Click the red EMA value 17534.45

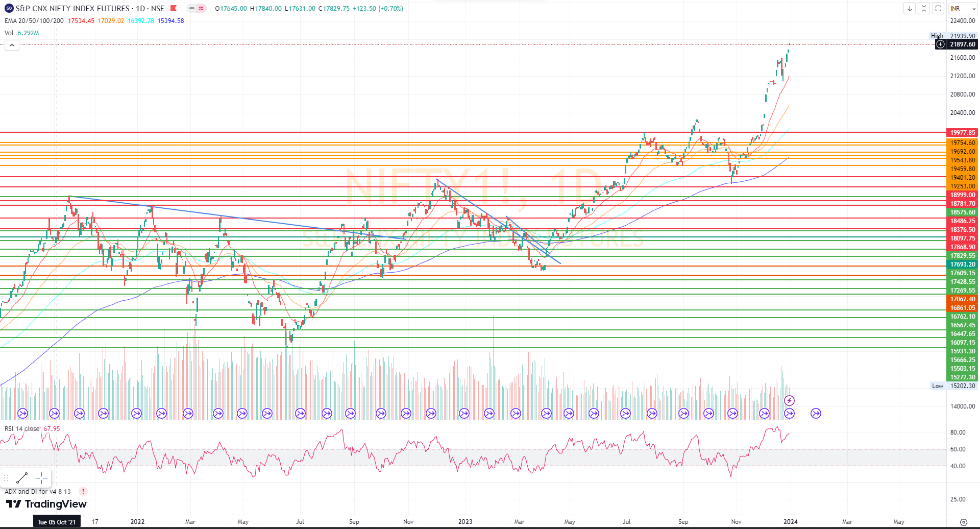[x=81, y=20]
